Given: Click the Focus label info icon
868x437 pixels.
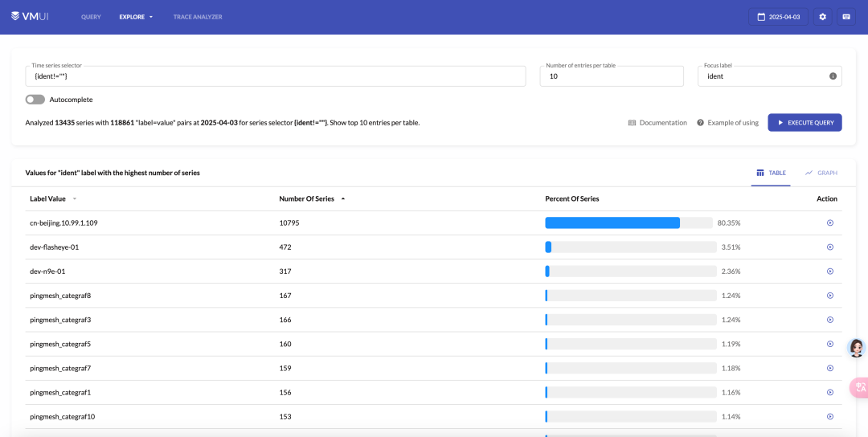Looking at the screenshot, I should coord(833,76).
